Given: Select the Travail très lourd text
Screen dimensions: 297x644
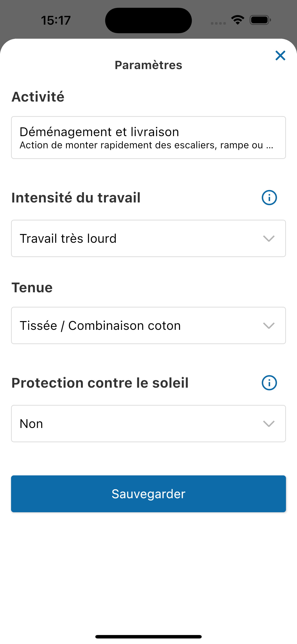Looking at the screenshot, I should point(68,238).
